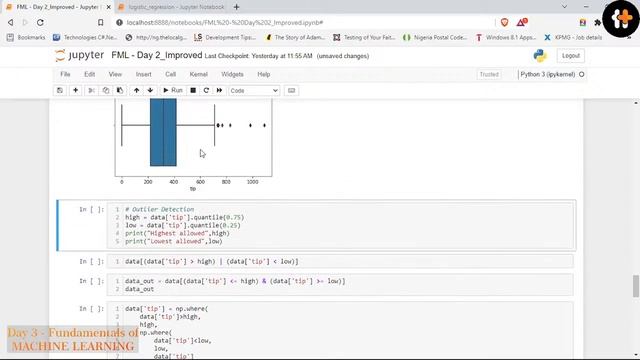Open the tab search chevron
The width and height of the screenshot is (640, 360).
(564, 7)
